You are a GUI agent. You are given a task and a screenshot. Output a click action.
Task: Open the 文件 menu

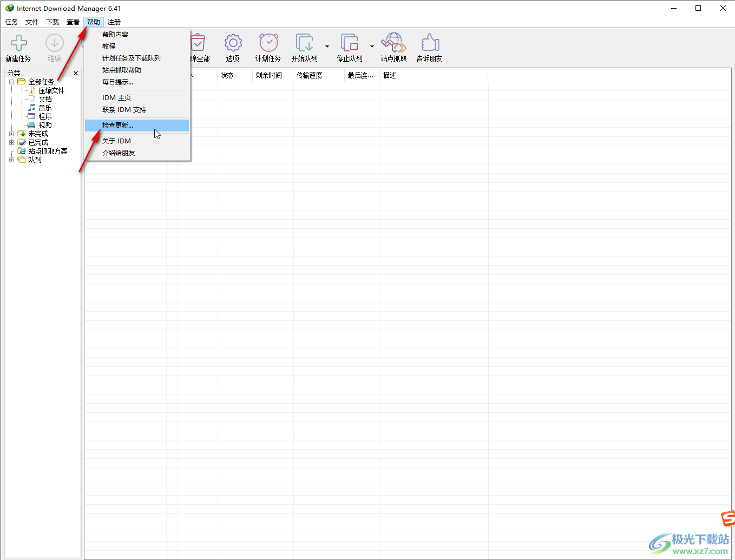[x=32, y=22]
